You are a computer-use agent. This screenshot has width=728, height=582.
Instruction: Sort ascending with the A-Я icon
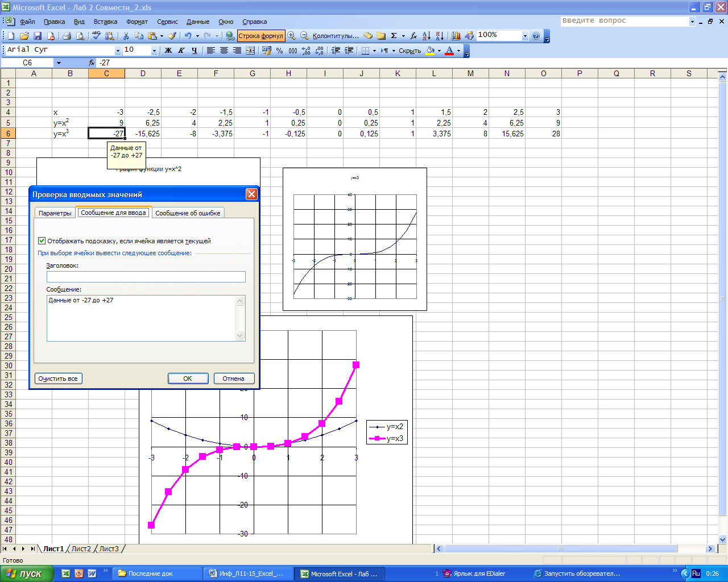point(427,36)
